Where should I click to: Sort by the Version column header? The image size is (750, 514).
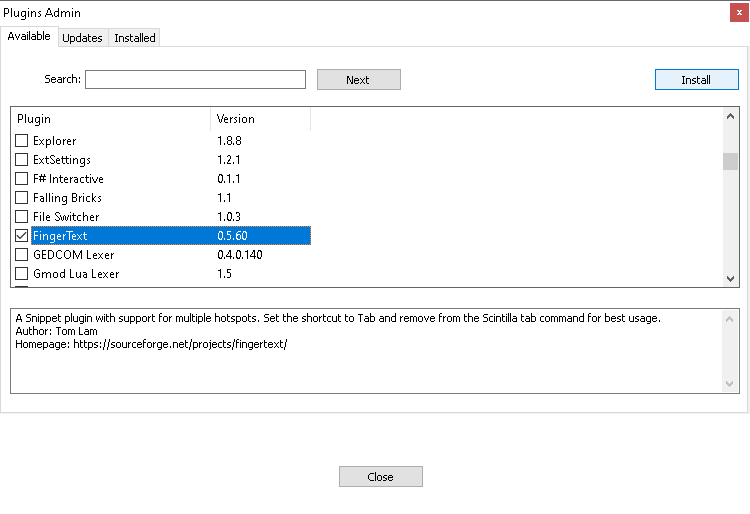click(x=261, y=119)
